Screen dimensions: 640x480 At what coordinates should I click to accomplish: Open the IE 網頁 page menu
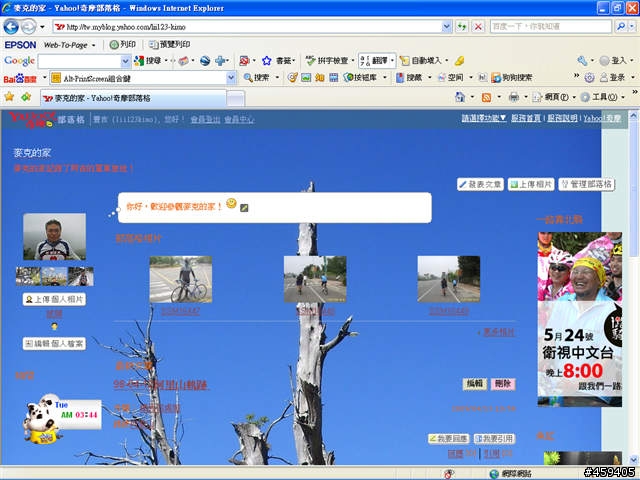pos(554,97)
